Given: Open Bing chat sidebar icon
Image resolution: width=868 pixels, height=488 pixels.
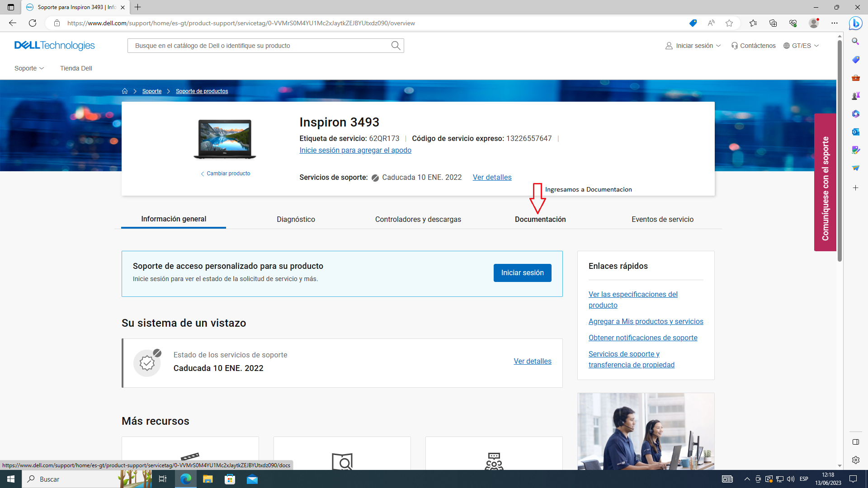Looking at the screenshot, I should [855, 23].
